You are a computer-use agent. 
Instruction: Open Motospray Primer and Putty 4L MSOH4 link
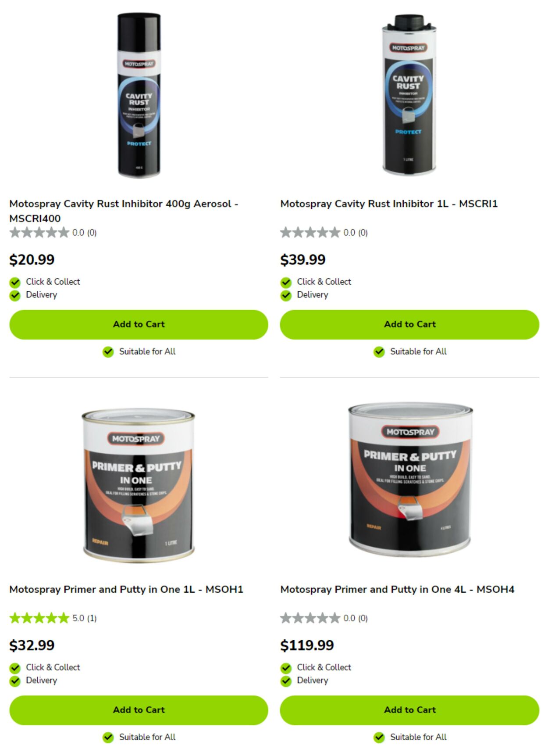(397, 589)
